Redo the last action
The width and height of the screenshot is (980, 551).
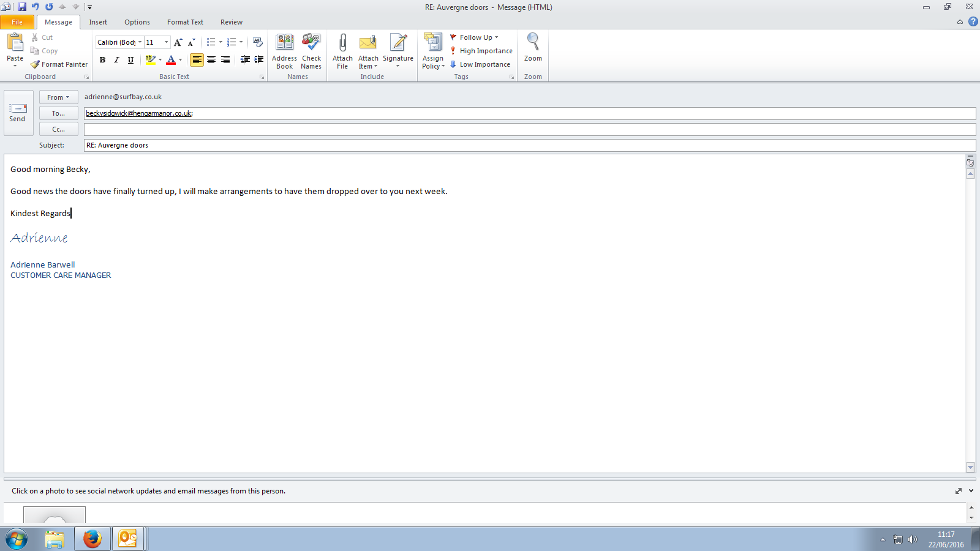(49, 7)
